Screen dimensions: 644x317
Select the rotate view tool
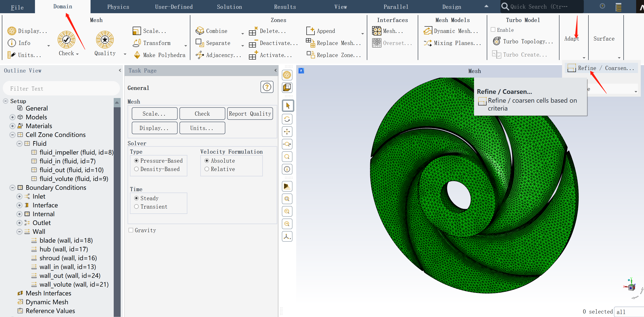coord(287,119)
